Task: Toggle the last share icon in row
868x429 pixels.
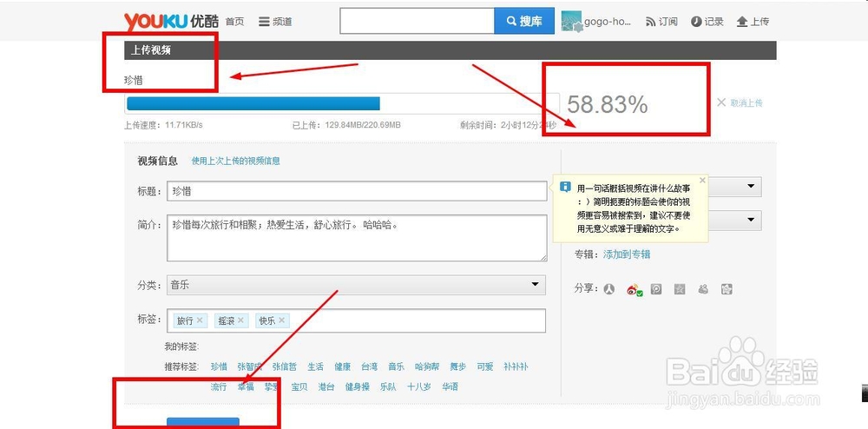Action: [x=727, y=289]
